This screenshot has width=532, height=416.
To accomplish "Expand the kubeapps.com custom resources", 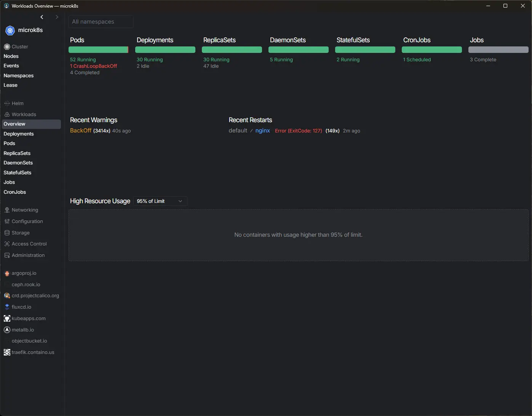I will coord(29,319).
